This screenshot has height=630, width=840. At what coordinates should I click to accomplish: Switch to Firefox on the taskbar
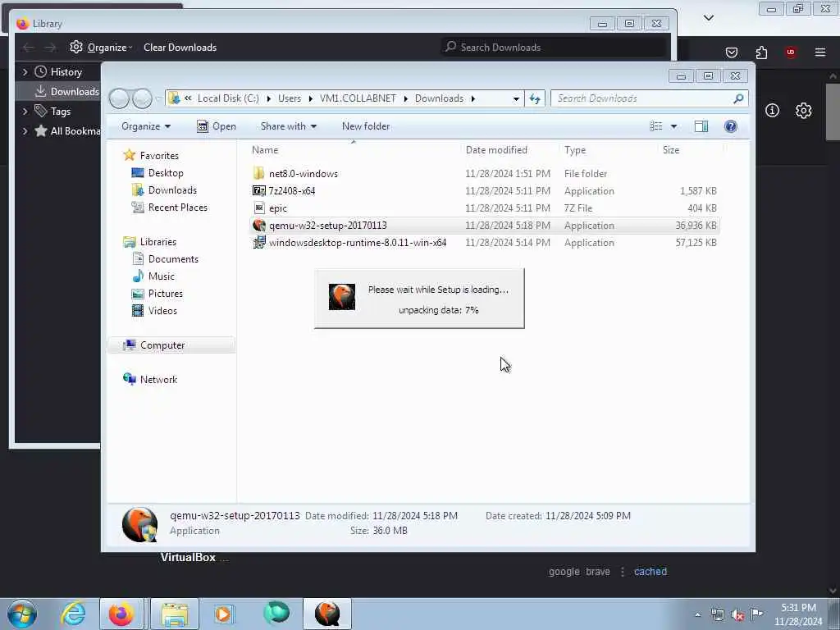[x=121, y=614]
